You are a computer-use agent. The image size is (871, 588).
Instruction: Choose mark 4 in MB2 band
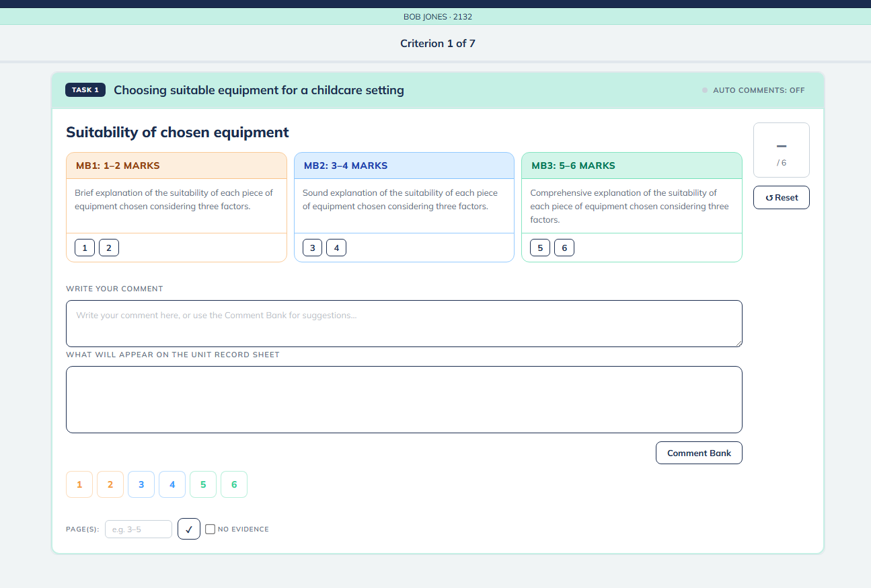coord(336,248)
